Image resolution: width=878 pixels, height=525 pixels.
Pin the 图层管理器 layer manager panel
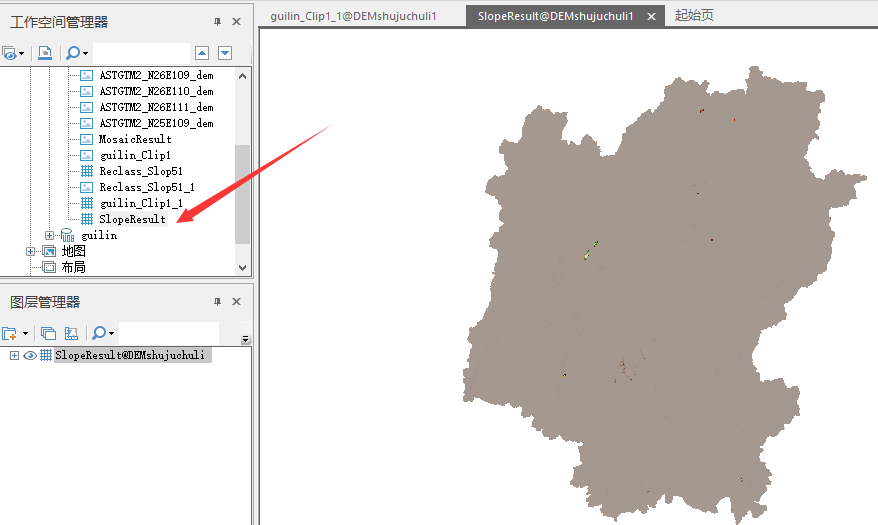coord(217,302)
